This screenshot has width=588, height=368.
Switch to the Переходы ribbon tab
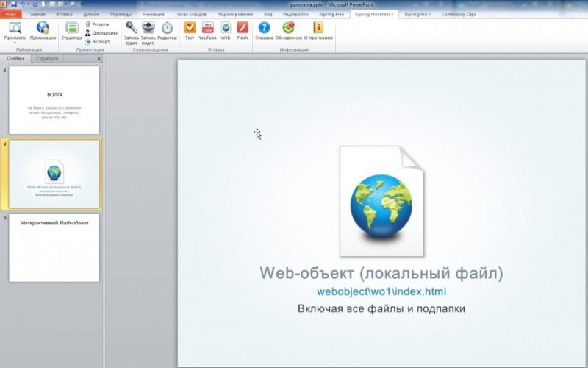(x=121, y=14)
